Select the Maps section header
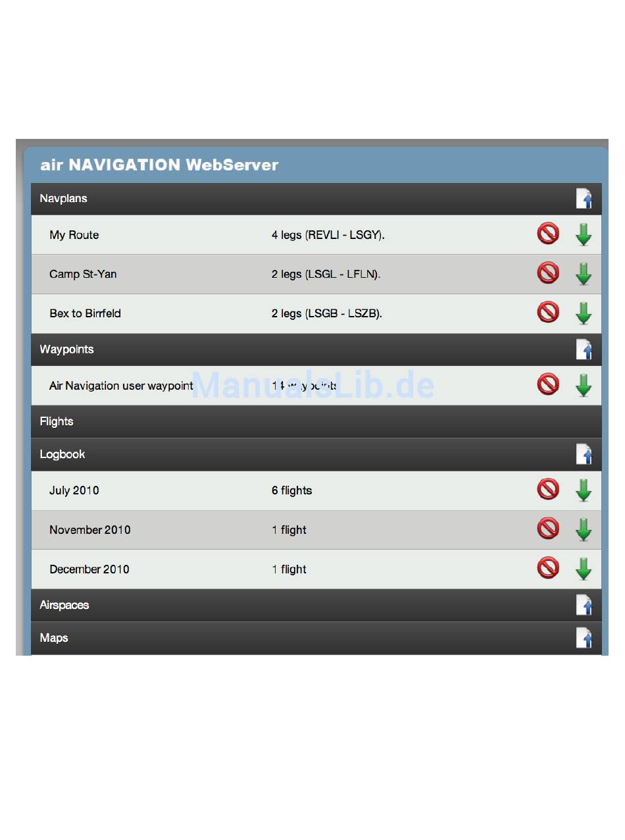 316,638
